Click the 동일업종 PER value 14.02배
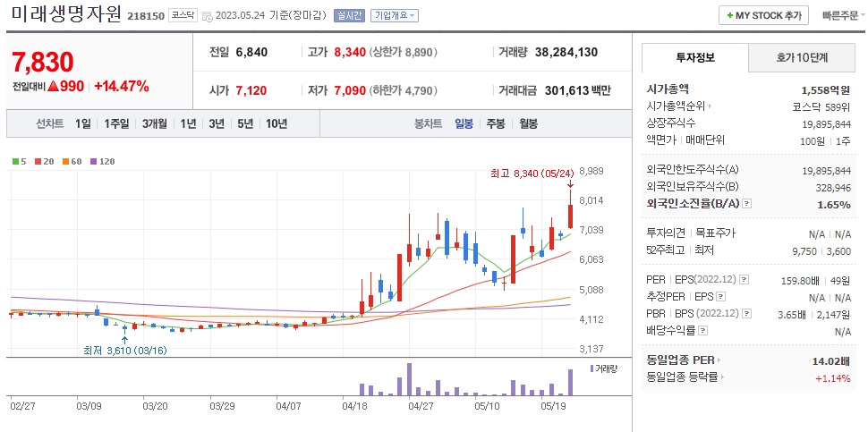 point(831,361)
